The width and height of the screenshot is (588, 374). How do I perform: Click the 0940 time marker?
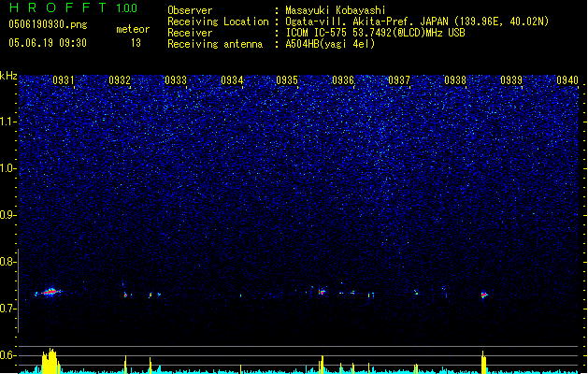[x=567, y=80]
